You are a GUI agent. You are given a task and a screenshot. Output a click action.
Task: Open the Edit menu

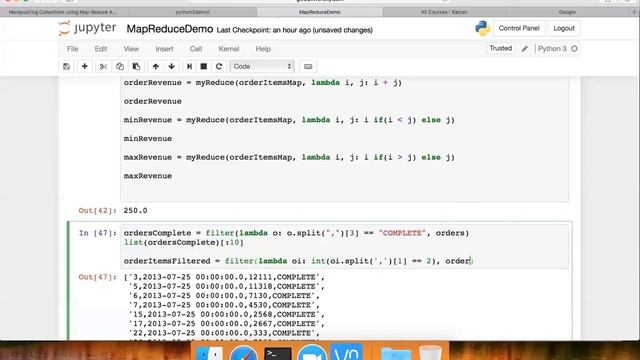click(101, 49)
